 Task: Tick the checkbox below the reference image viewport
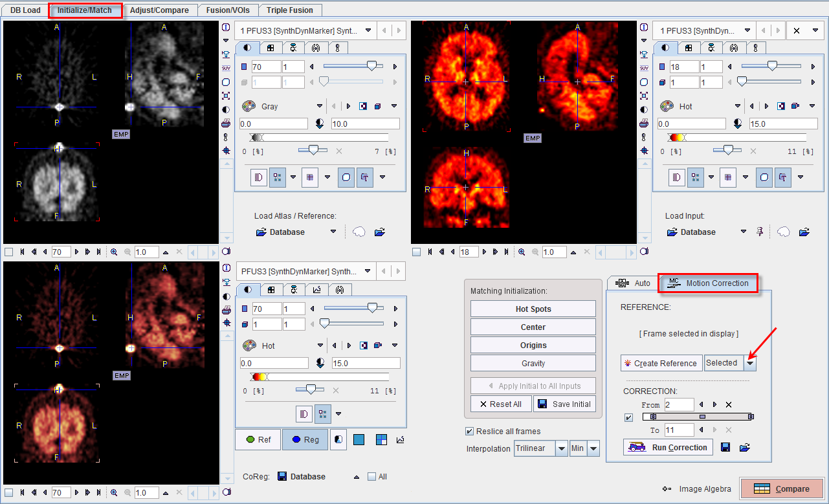click(x=8, y=252)
